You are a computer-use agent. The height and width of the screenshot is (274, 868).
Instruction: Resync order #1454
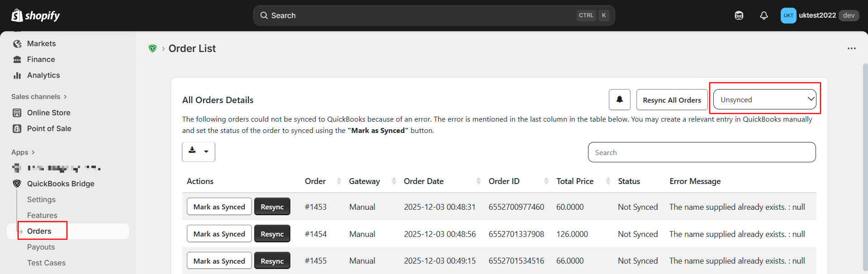(272, 234)
